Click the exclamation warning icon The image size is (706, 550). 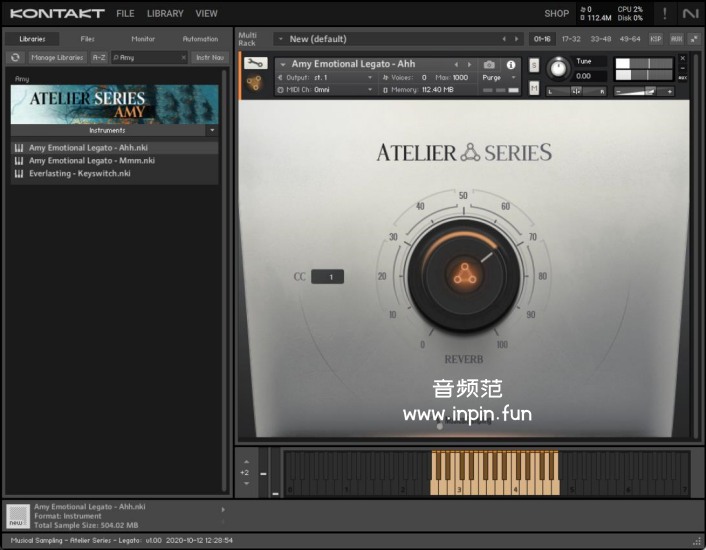click(x=665, y=14)
